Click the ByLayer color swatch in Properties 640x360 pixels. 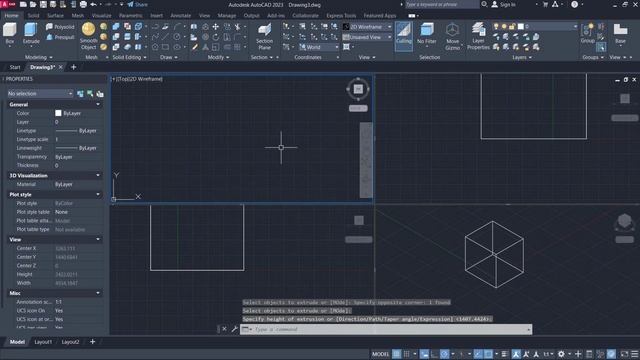click(58, 113)
